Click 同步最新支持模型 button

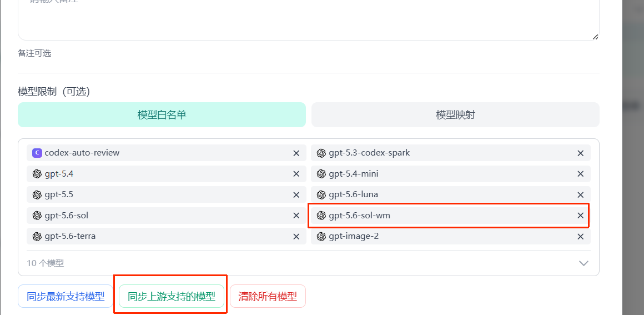[66, 297]
